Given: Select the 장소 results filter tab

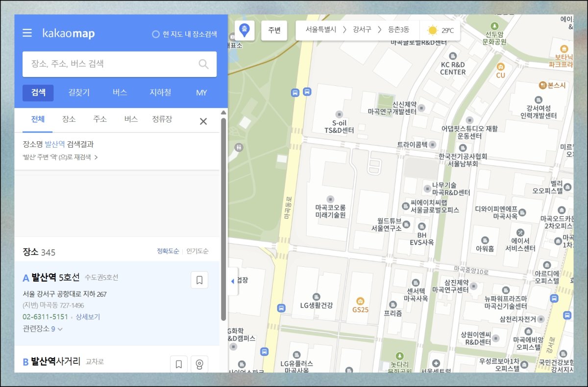Looking at the screenshot, I should point(69,119).
